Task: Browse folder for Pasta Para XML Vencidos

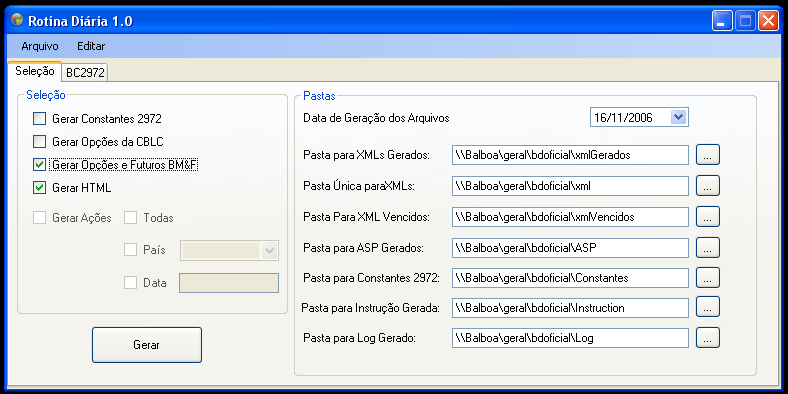Action: click(x=708, y=217)
